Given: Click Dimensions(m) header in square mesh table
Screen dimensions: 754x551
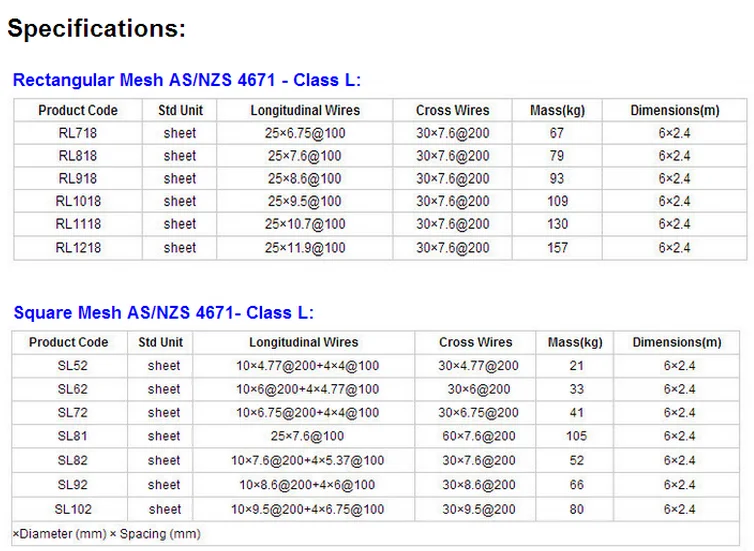Looking at the screenshot, I should click(677, 342).
